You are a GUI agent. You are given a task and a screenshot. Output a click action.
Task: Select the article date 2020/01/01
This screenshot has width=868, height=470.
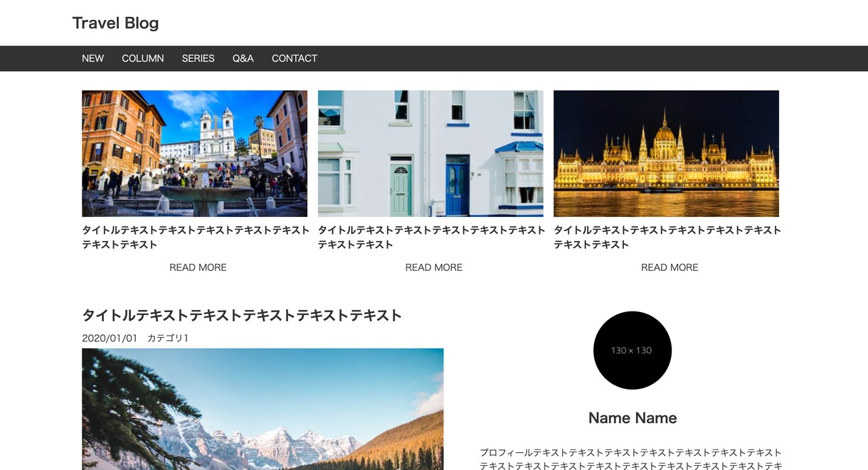110,338
